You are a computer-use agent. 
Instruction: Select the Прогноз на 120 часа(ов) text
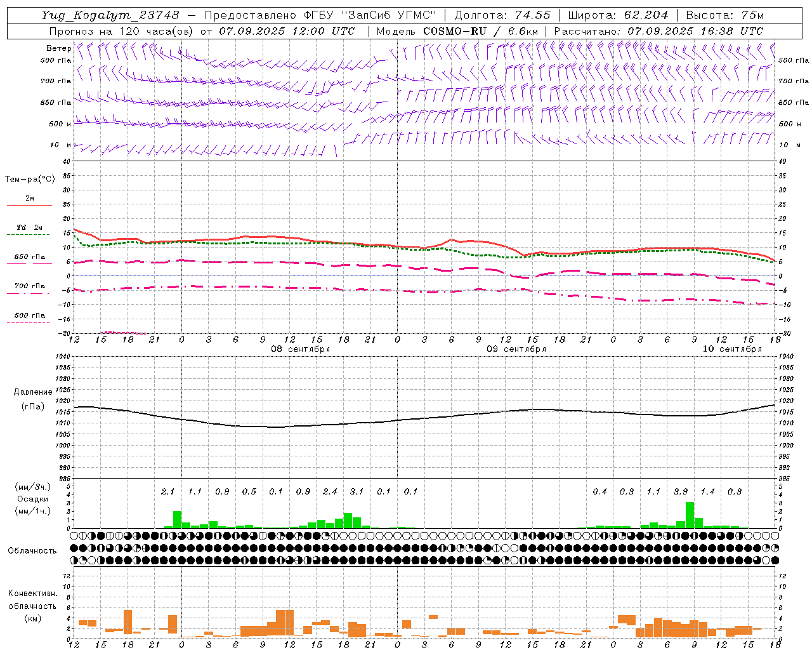[x=122, y=31]
